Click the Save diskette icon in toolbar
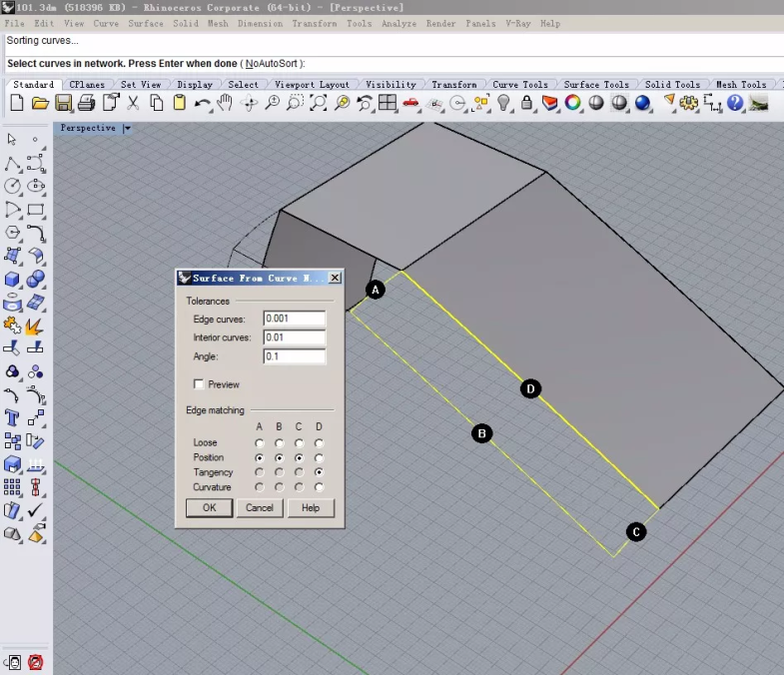This screenshot has width=784, height=675. (x=64, y=103)
